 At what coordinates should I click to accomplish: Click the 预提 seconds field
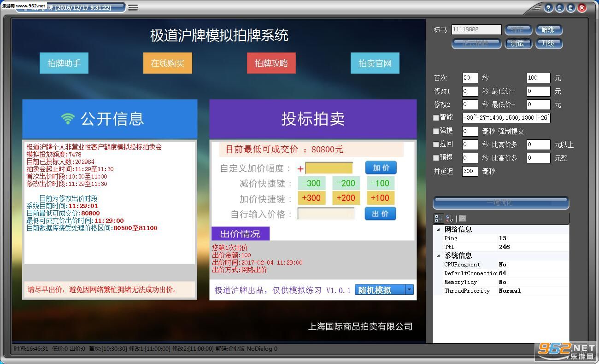pyautogui.click(x=470, y=158)
